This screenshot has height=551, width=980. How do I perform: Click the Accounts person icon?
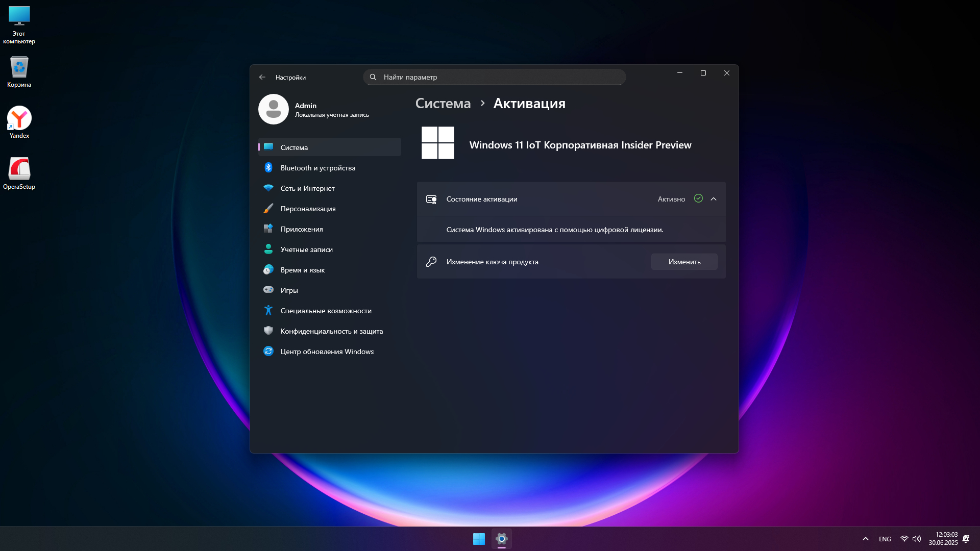tap(268, 249)
